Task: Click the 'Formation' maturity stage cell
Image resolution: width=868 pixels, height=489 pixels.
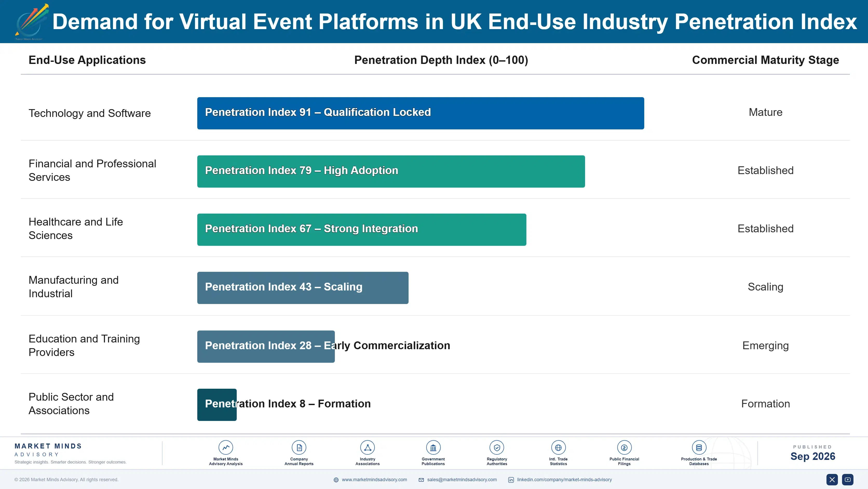Action: point(765,404)
